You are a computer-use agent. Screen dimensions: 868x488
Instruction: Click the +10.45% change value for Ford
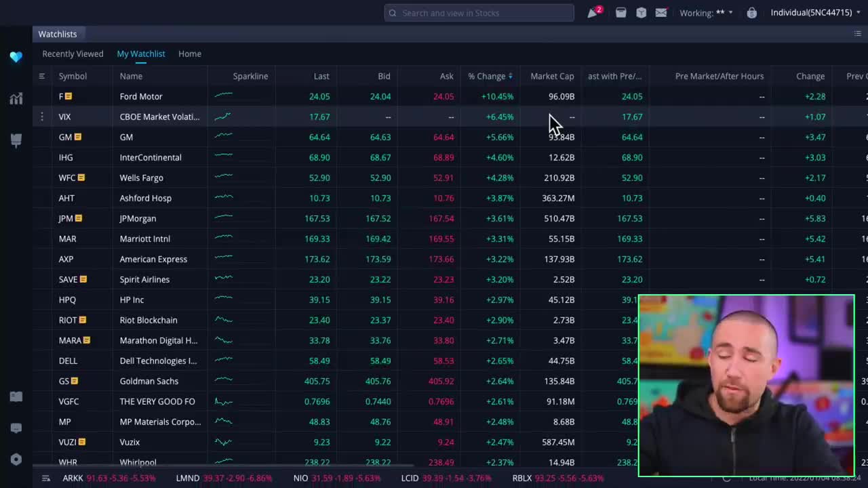point(497,96)
